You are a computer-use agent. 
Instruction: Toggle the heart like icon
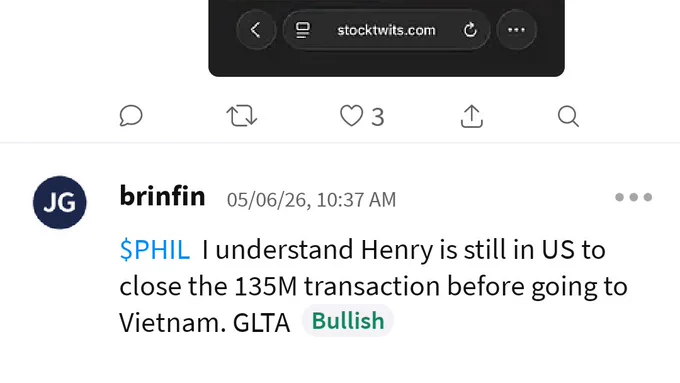[x=351, y=116]
